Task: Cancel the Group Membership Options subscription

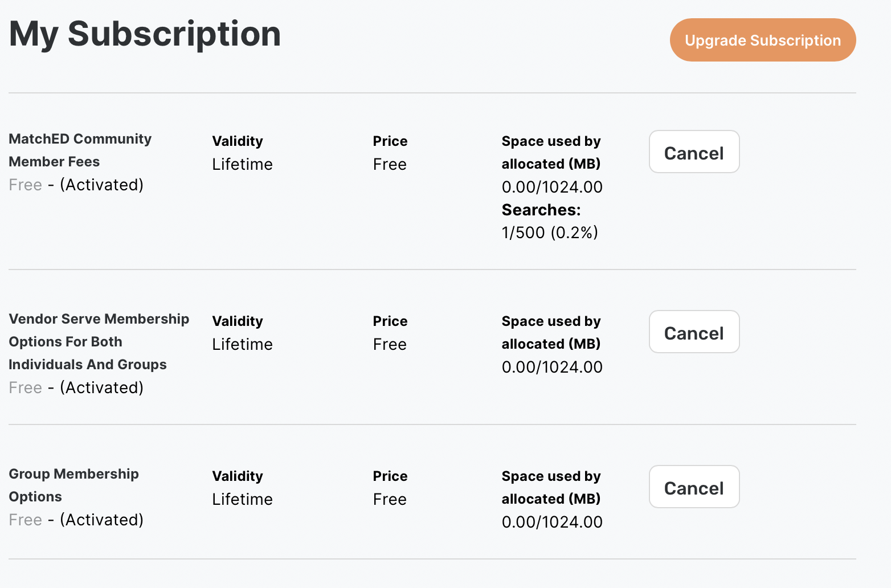Action: pyautogui.click(x=693, y=487)
